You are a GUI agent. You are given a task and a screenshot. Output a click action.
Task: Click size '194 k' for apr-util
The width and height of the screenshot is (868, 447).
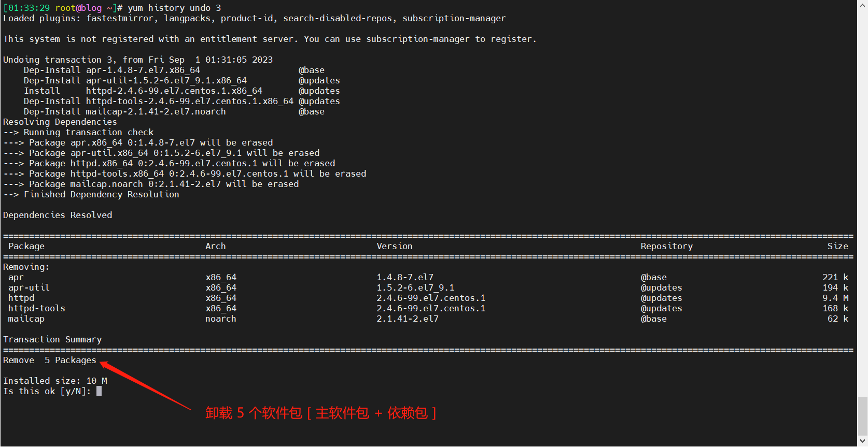(835, 287)
